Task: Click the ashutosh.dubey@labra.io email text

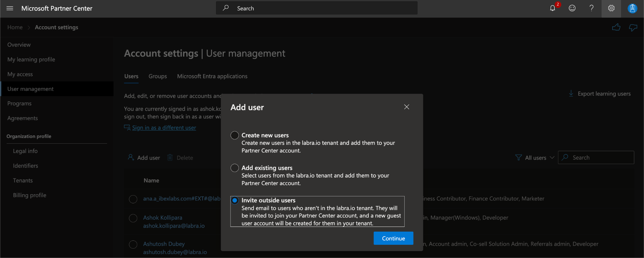Action: pos(175,252)
